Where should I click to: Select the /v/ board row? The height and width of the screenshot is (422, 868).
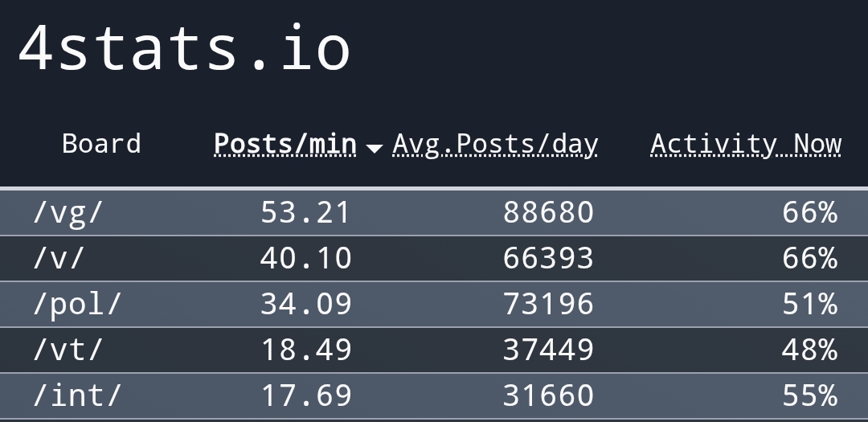(59, 259)
